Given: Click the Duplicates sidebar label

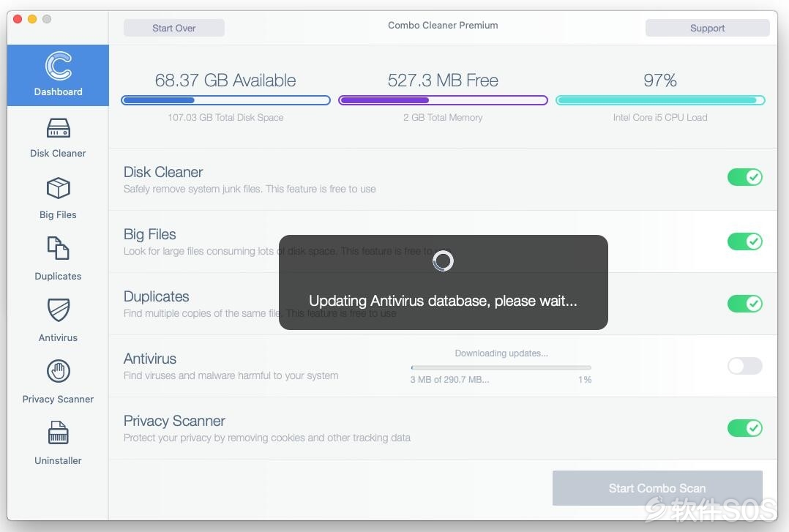Looking at the screenshot, I should coord(58,277).
